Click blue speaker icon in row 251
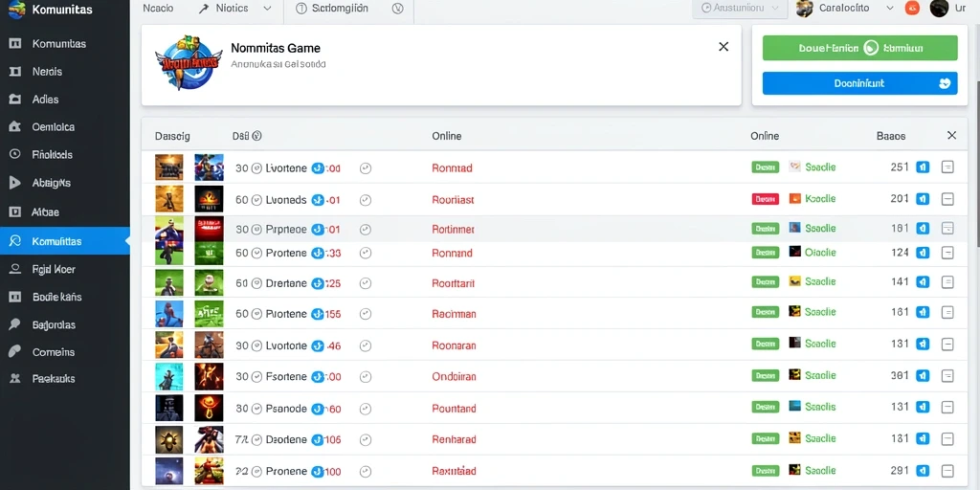Image resolution: width=980 pixels, height=490 pixels. 923,167
